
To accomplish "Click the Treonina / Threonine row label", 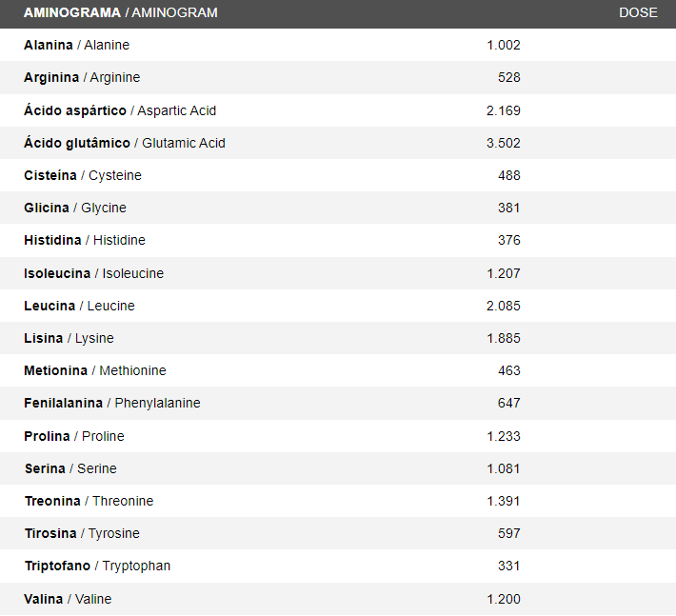I will click(89, 501).
